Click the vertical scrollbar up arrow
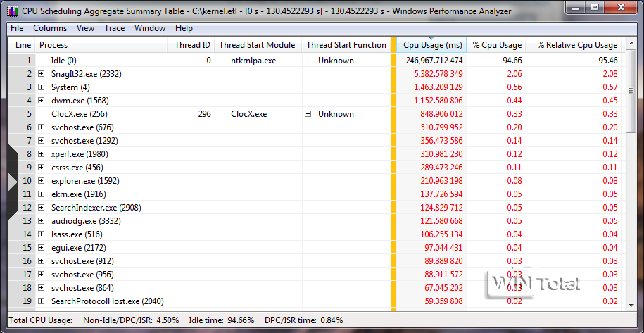 pyautogui.click(x=631, y=42)
